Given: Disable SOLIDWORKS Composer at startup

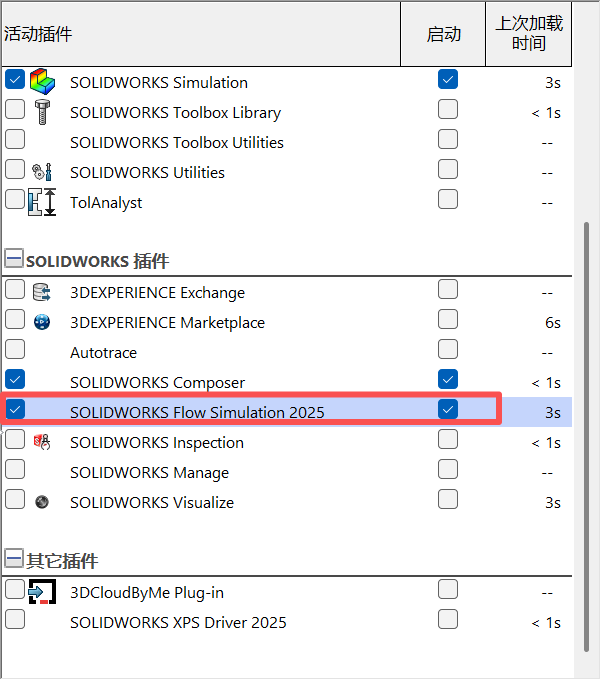Looking at the screenshot, I should pos(448,379).
